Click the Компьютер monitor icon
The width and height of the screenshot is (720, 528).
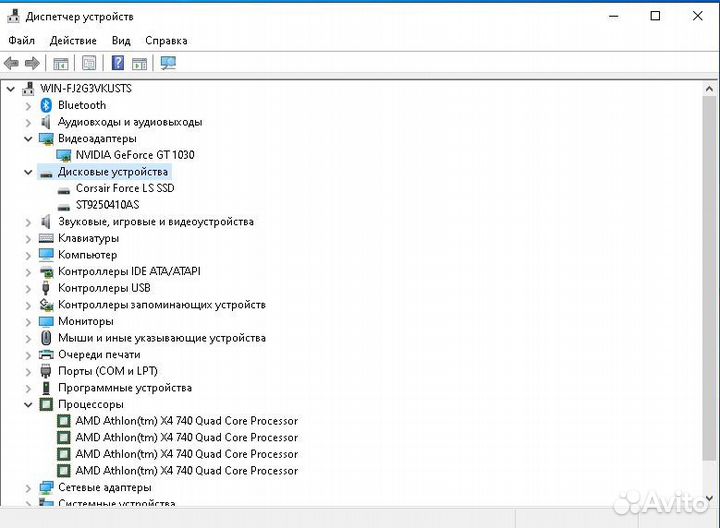click(46, 254)
